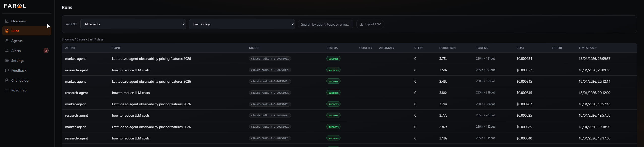Focus the search by agent, topic or error field
Screen dimensions: 644x147
pyautogui.click(x=325, y=24)
